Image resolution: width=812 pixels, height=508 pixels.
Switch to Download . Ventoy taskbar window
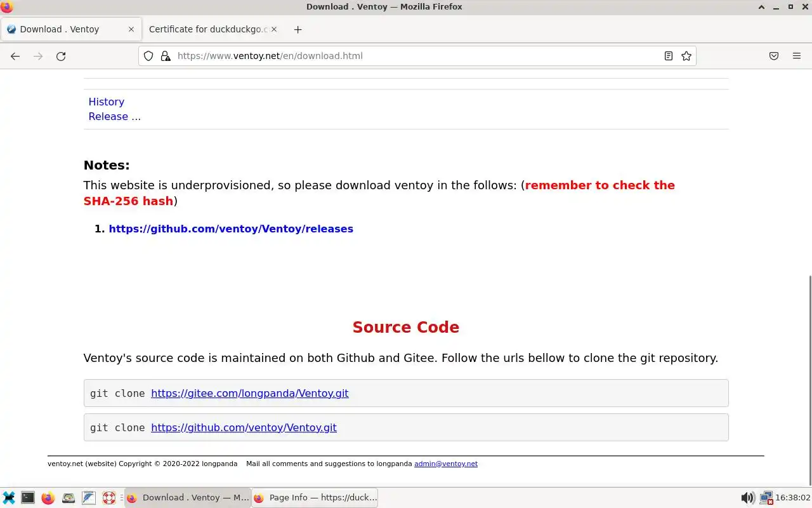pos(188,498)
